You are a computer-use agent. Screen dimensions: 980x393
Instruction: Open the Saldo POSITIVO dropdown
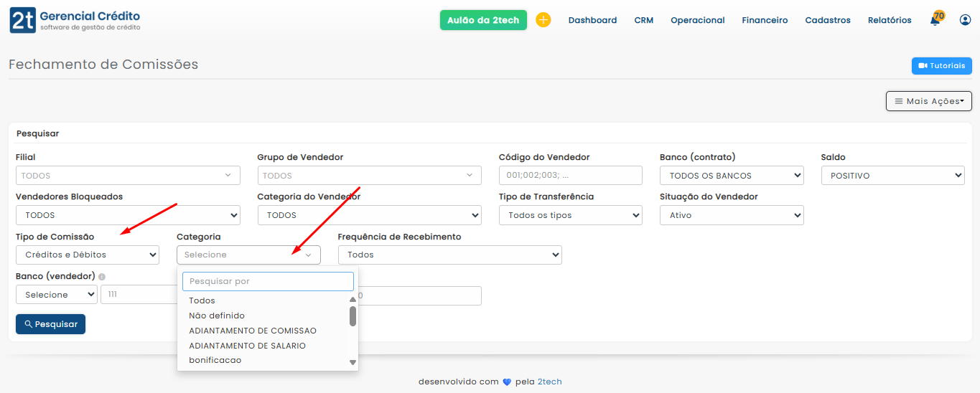pos(892,176)
